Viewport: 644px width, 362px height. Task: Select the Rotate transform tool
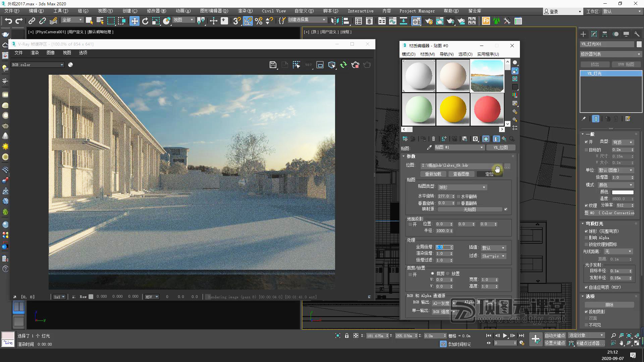145,21
